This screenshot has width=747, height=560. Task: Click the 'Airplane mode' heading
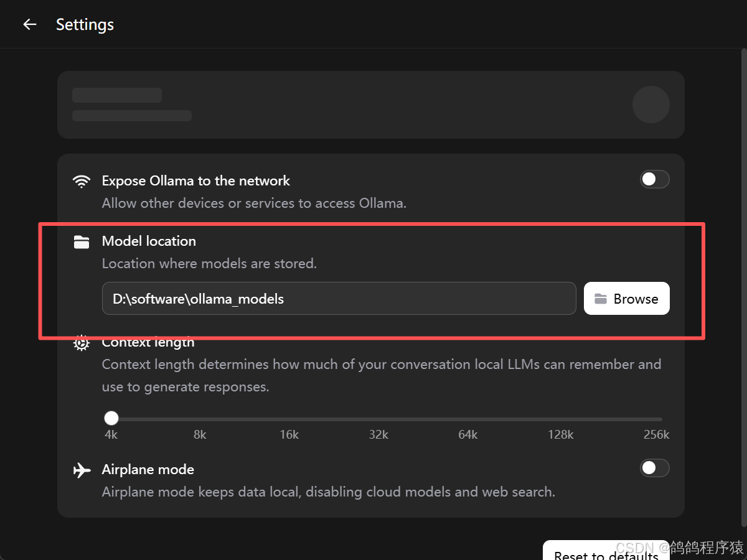click(x=148, y=470)
